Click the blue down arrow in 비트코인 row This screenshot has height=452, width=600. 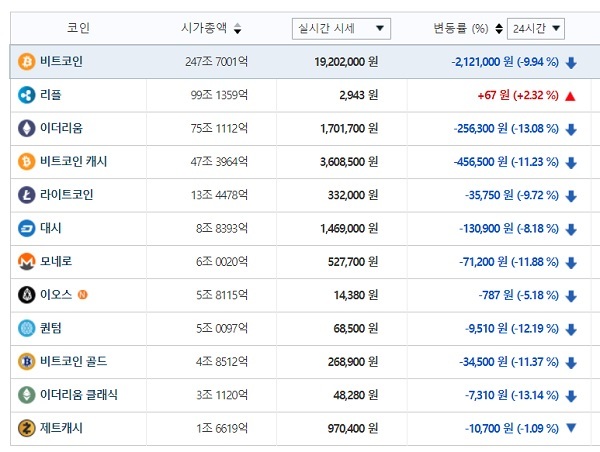click(x=571, y=63)
